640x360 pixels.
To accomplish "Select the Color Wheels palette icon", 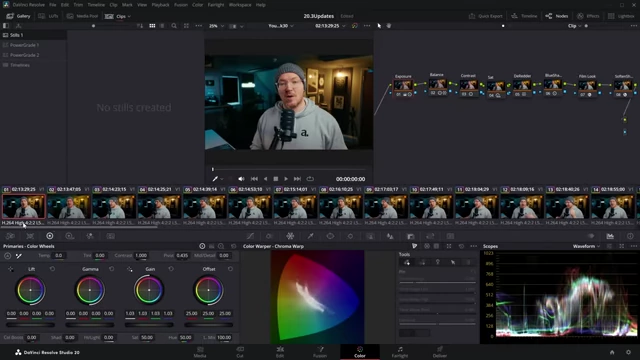I will click(x=50, y=236).
